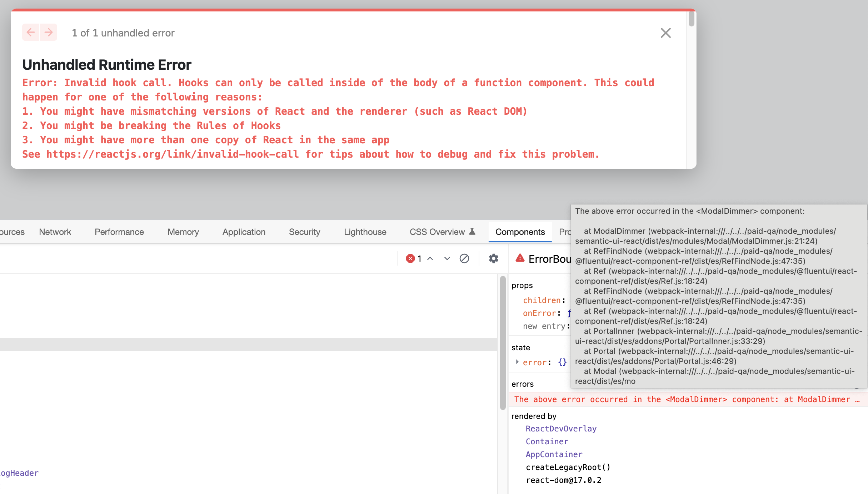868x494 pixels.
Task: Select AppContainer in rendered by list
Action: [x=554, y=454]
